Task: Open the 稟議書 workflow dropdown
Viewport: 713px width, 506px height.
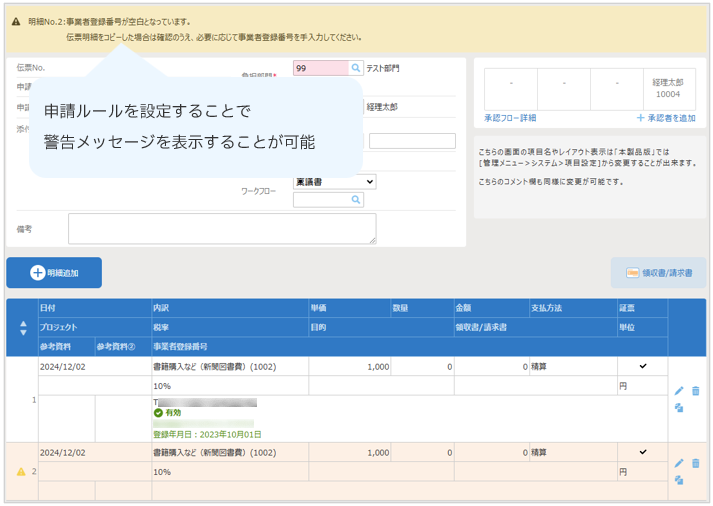Action: click(x=334, y=181)
